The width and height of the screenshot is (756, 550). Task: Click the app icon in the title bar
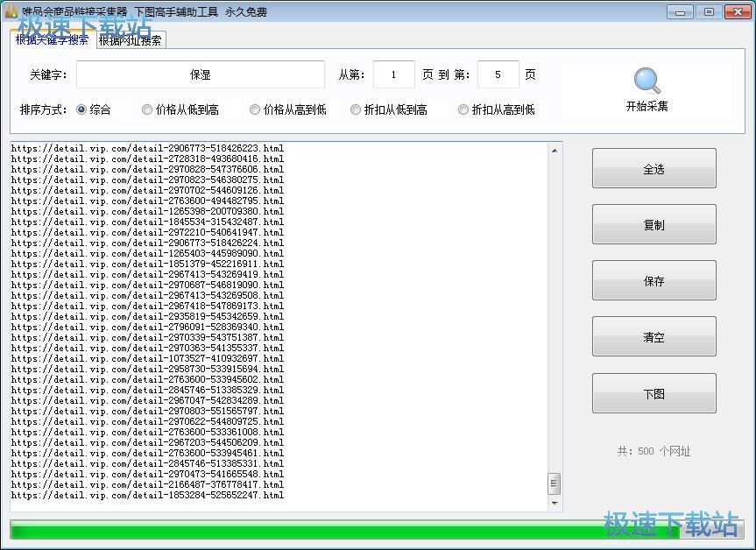[11, 11]
